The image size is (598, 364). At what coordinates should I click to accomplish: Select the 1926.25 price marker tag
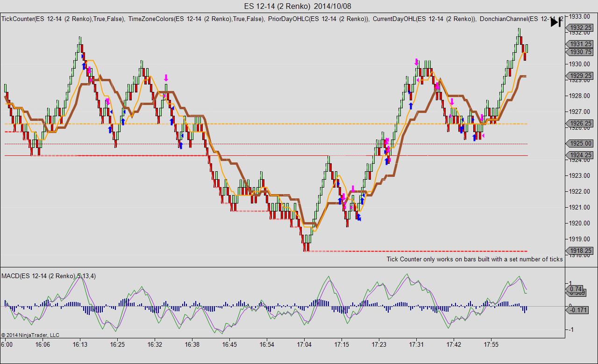pos(581,124)
